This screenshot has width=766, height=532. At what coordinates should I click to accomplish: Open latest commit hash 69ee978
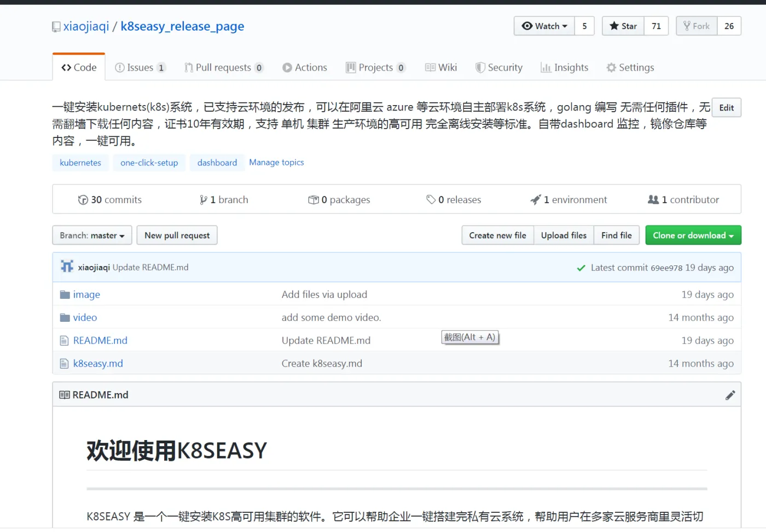(666, 268)
